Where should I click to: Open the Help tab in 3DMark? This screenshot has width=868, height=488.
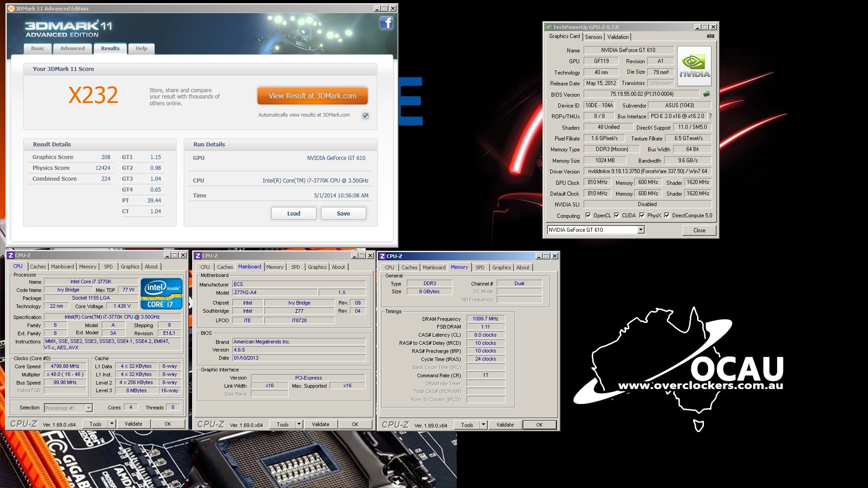(142, 48)
